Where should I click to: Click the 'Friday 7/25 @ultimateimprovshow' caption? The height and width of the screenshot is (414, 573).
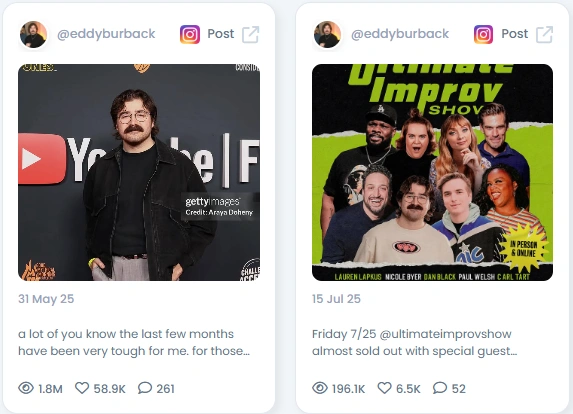pos(414,342)
